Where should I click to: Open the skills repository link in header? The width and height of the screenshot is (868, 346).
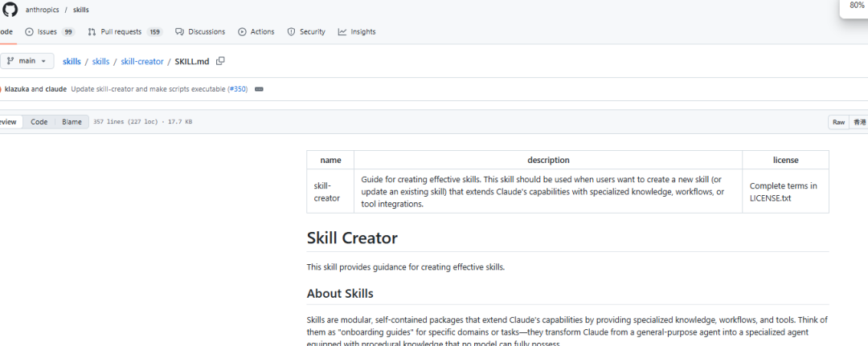click(81, 10)
